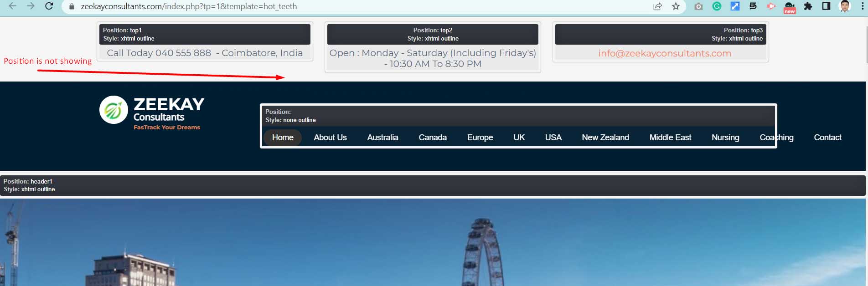Toggle the browser side panel

click(x=826, y=6)
